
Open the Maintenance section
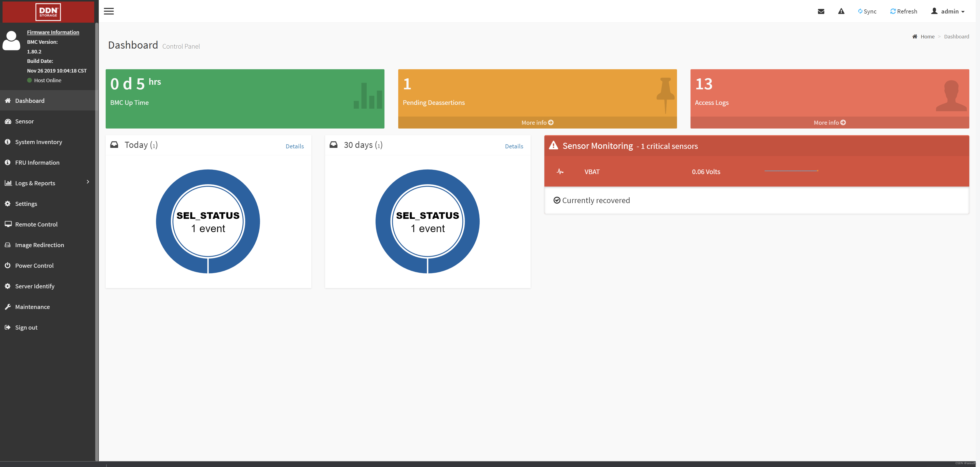[x=32, y=306]
